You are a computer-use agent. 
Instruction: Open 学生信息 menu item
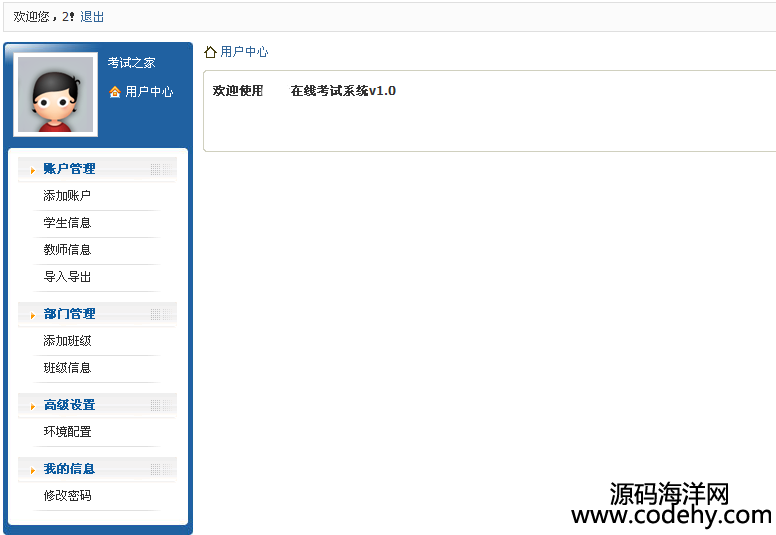coord(67,223)
